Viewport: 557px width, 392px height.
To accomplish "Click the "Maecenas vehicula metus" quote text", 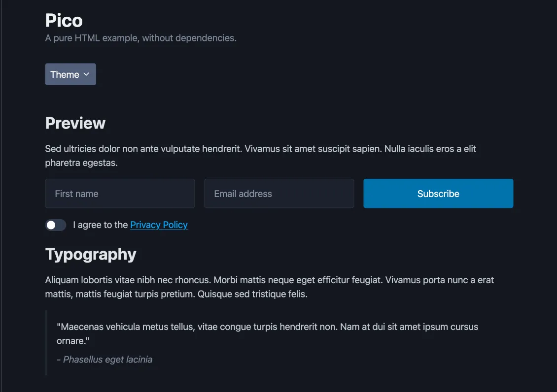I will point(267,327).
